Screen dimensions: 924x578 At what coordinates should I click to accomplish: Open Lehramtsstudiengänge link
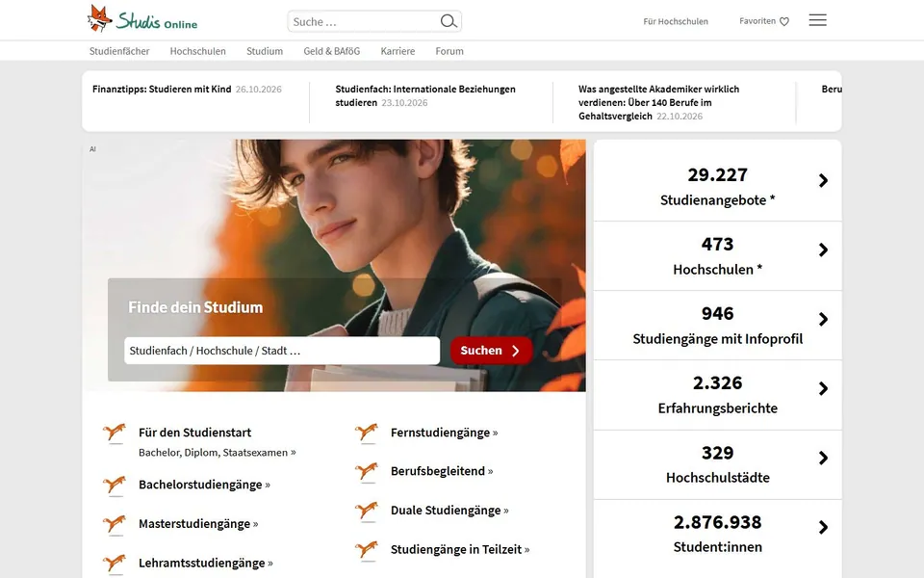[x=206, y=564]
